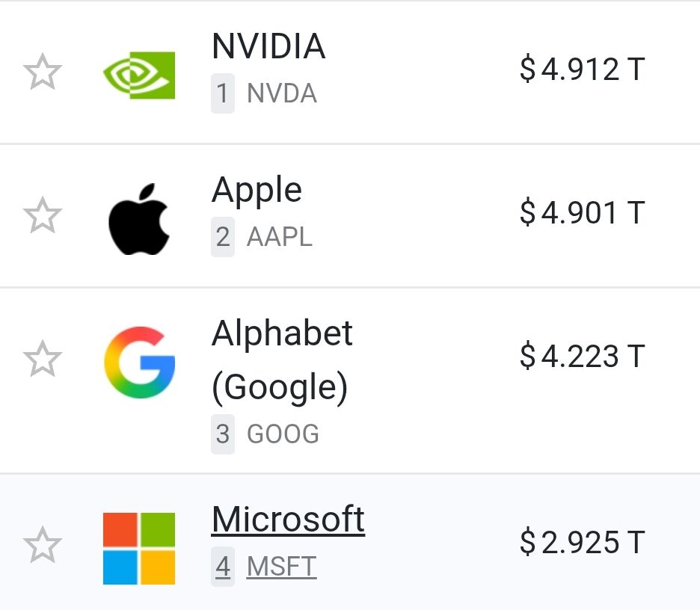
Task: Star Alphabet (Google) as favorite
Action: (x=43, y=359)
